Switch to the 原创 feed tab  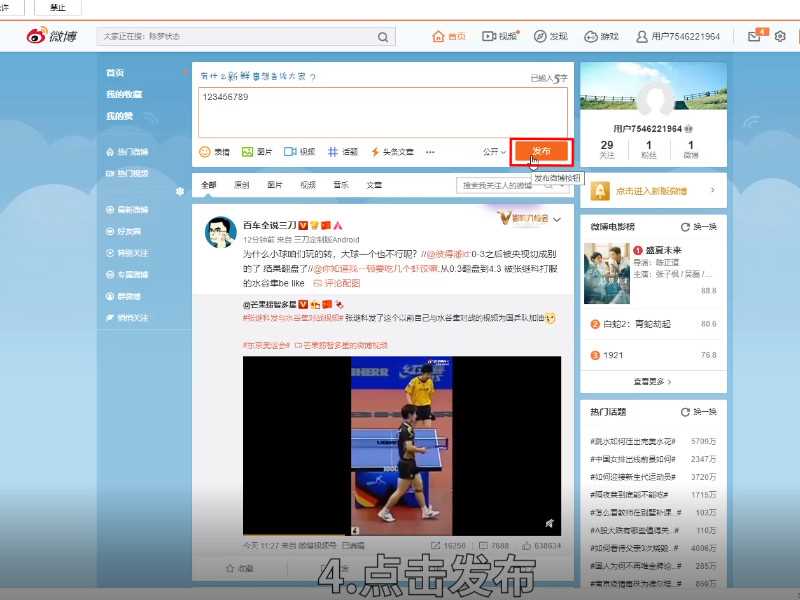[238, 184]
